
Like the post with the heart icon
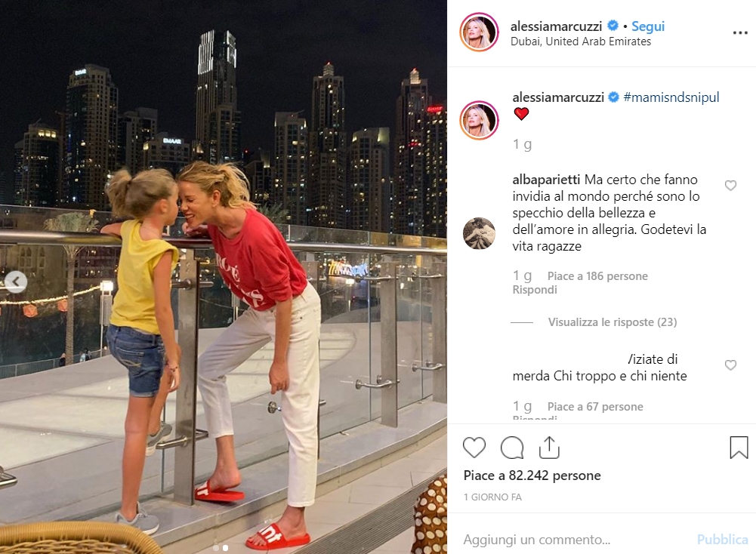point(474,448)
